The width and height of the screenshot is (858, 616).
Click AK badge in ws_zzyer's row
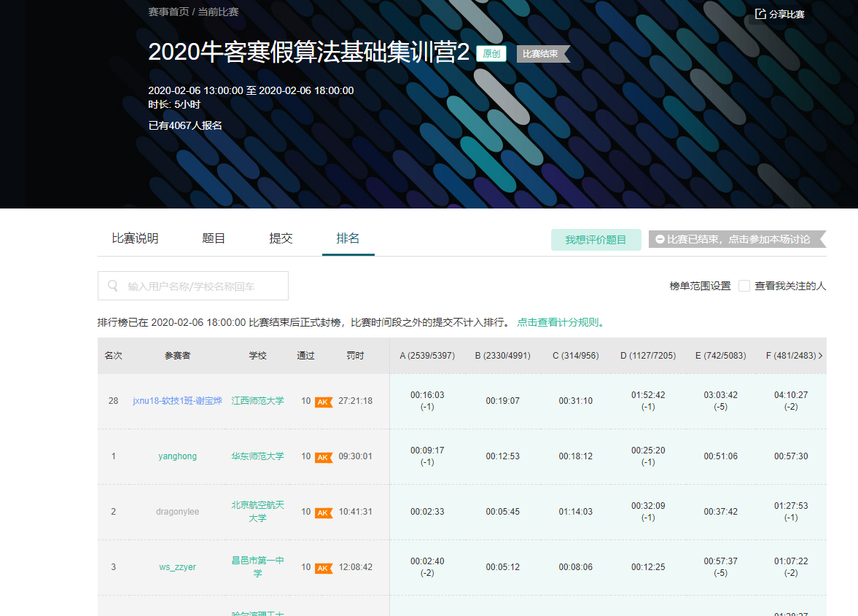(324, 568)
